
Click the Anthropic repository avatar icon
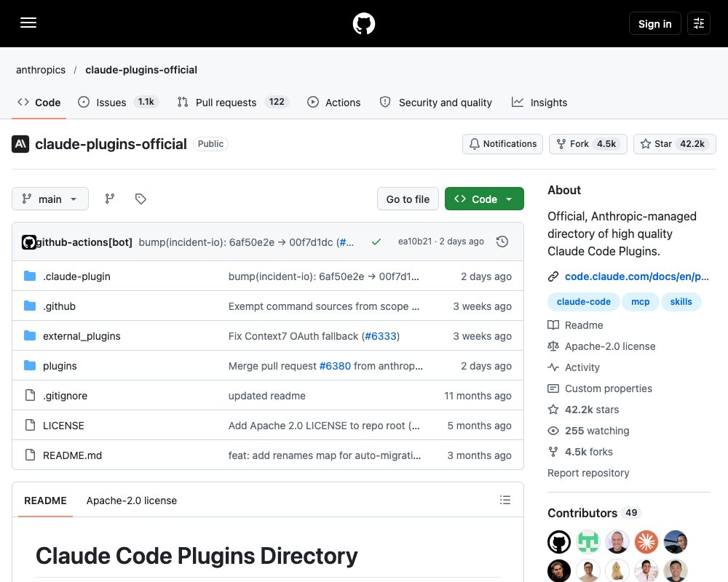coord(20,144)
